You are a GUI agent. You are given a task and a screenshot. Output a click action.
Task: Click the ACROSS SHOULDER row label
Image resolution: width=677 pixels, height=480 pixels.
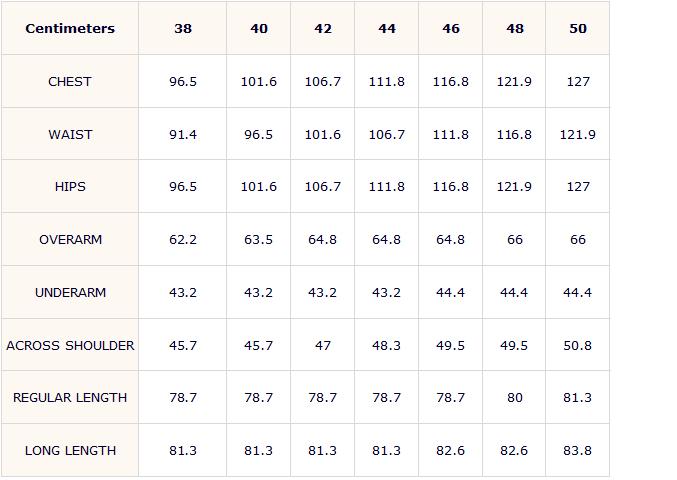70,345
